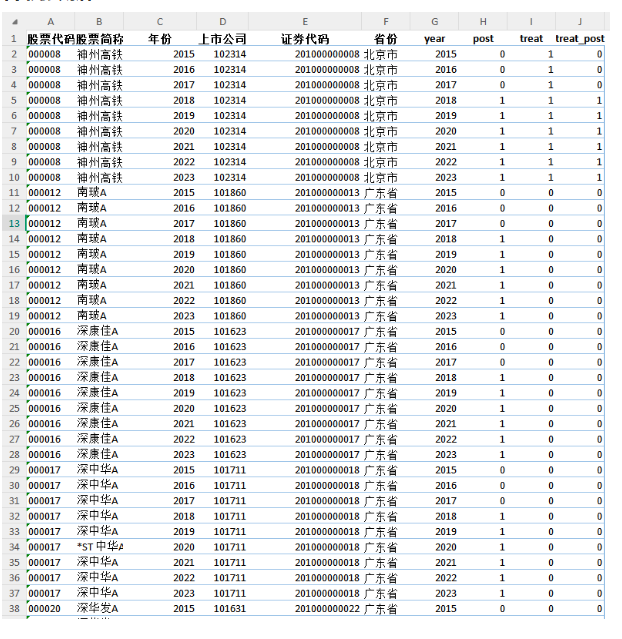
Task: Select row 13 header
Action: (x=14, y=223)
